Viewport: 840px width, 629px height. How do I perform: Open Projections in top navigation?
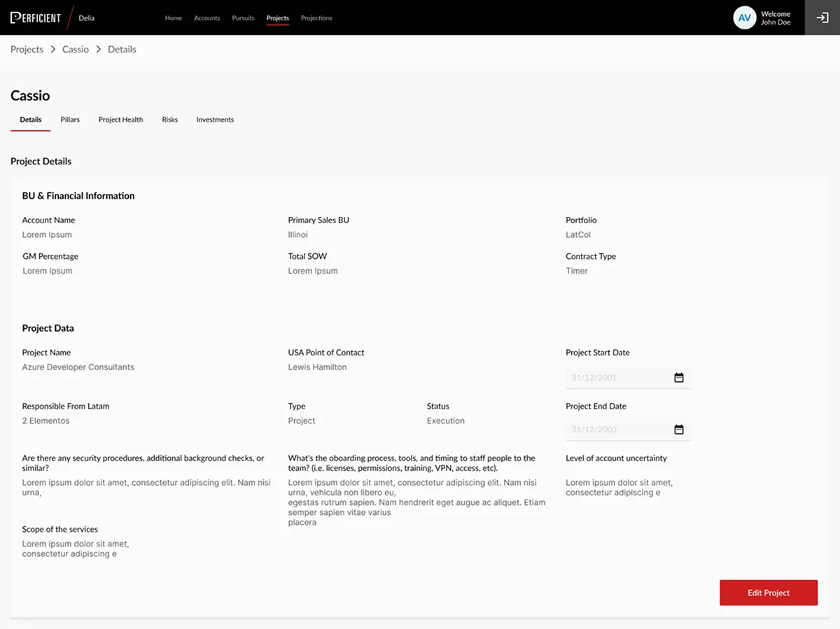316,18
